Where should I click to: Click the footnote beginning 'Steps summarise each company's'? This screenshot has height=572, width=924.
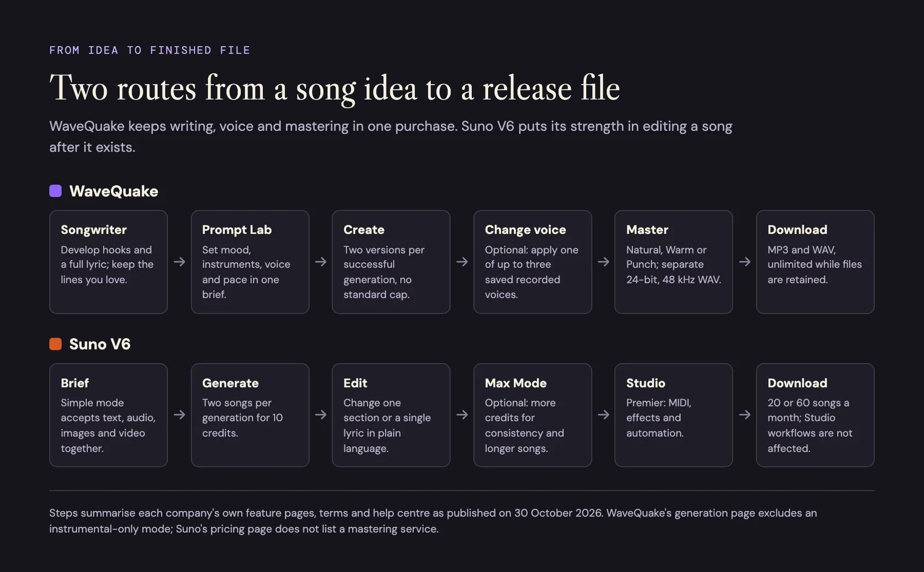click(x=433, y=521)
